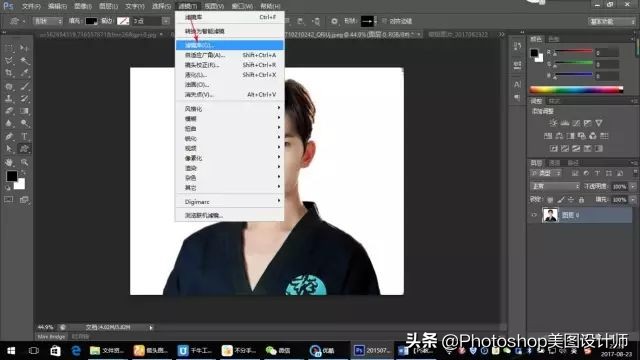Click the R value input field

tap(606, 53)
